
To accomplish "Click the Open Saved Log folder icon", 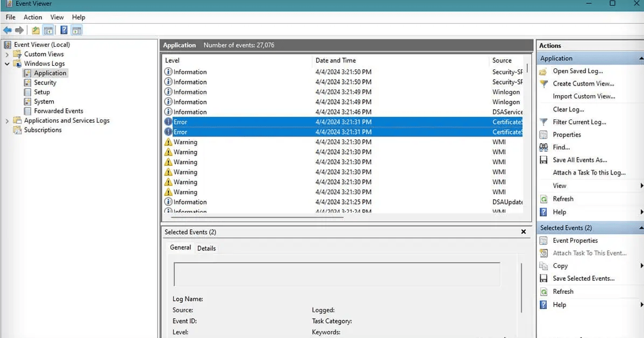I will tap(543, 72).
